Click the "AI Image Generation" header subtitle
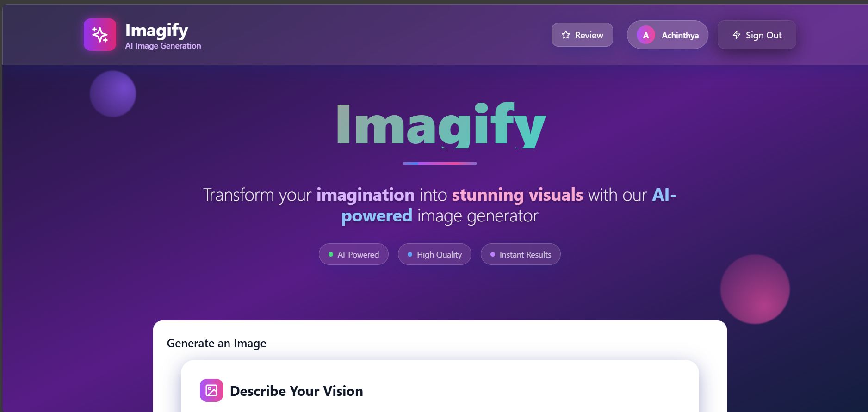The width and height of the screenshot is (868, 412). click(163, 46)
